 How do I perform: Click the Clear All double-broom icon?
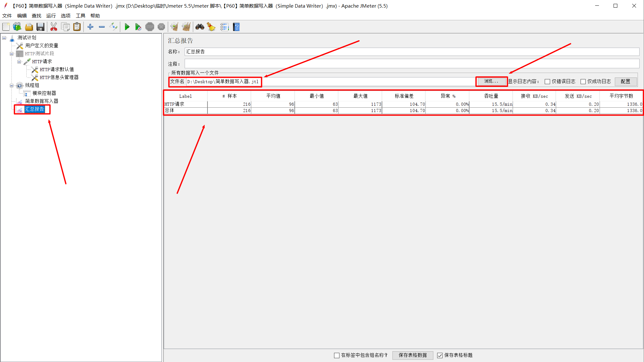(x=186, y=27)
